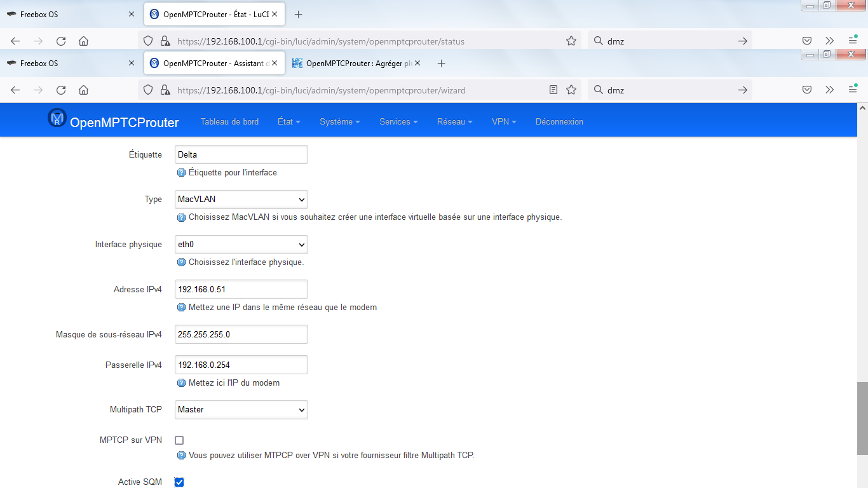This screenshot has height=488, width=868.
Task: Switch to Freebox OS tab in the wizard window
Action: click(70, 64)
